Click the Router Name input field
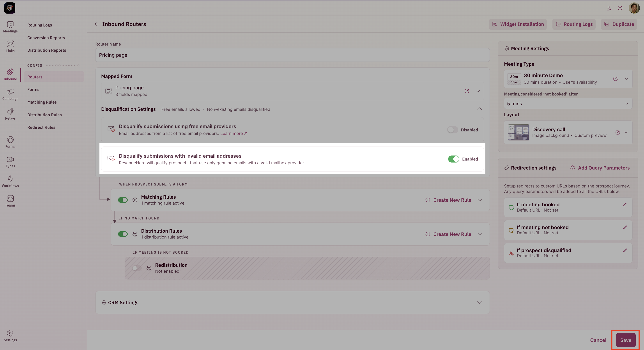 (x=292, y=55)
